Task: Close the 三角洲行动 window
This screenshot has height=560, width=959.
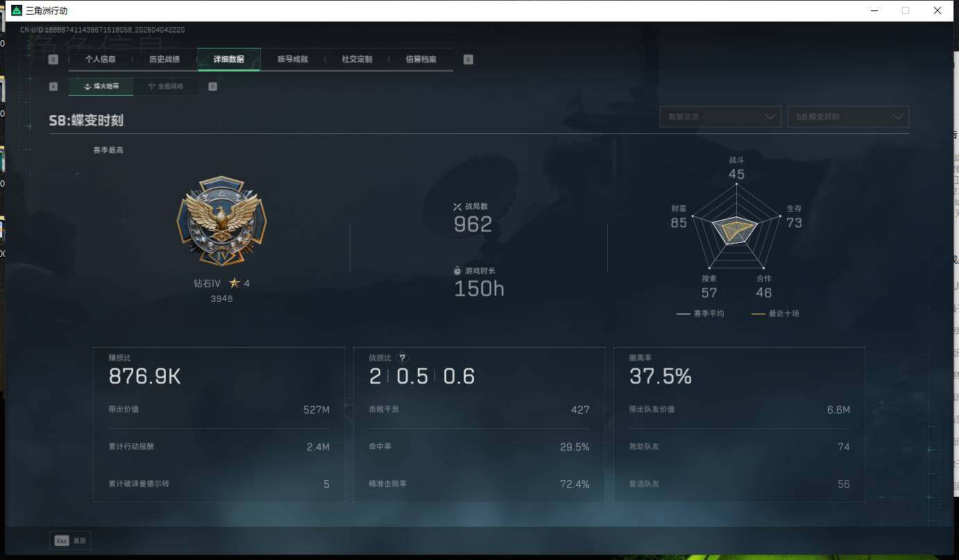Action: (x=937, y=10)
